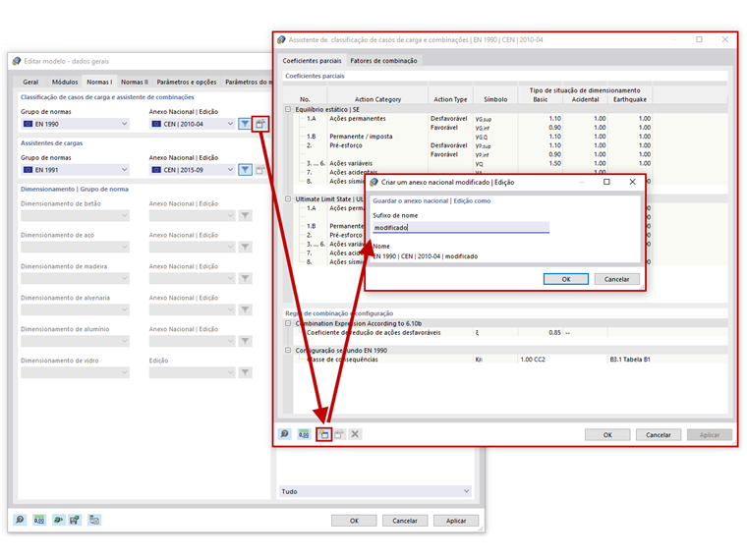Image resolution: width=747 pixels, height=560 pixels.
Task: Maximize the Criar um anexo nacional dialog
Action: (x=606, y=182)
